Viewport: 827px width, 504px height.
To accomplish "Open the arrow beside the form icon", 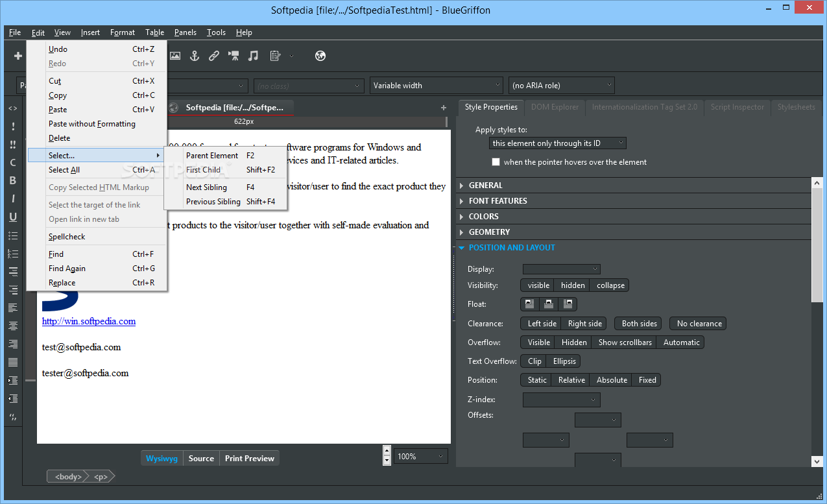I will coord(291,56).
